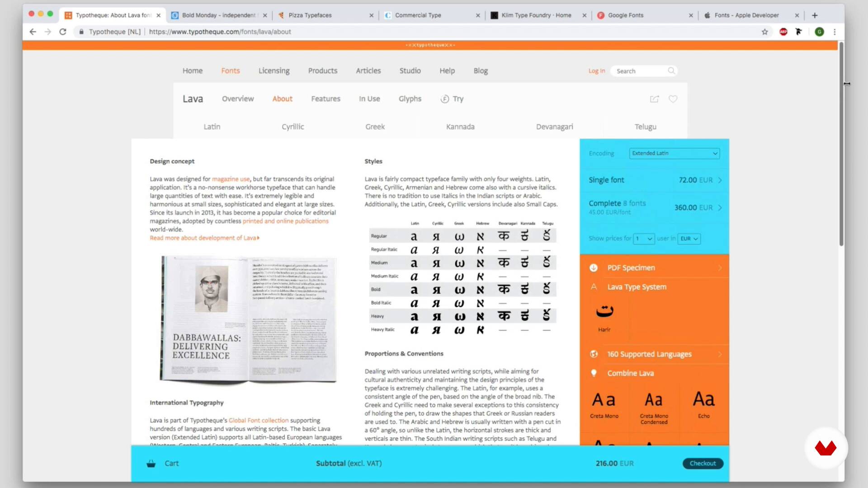
Task: Click the Cart label
Action: (171, 464)
